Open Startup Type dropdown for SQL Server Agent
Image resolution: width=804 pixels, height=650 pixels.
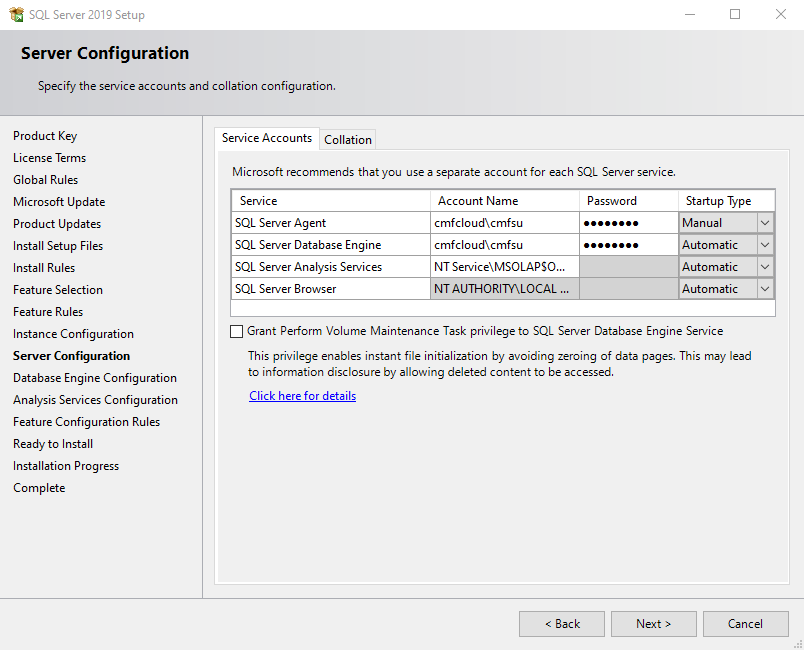765,223
